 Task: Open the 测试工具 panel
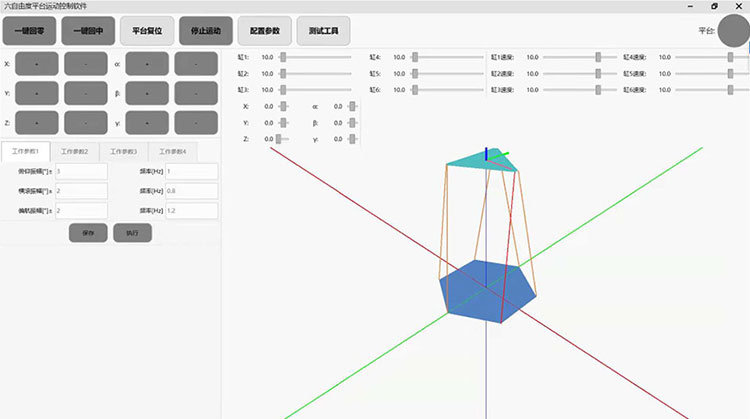tap(323, 31)
